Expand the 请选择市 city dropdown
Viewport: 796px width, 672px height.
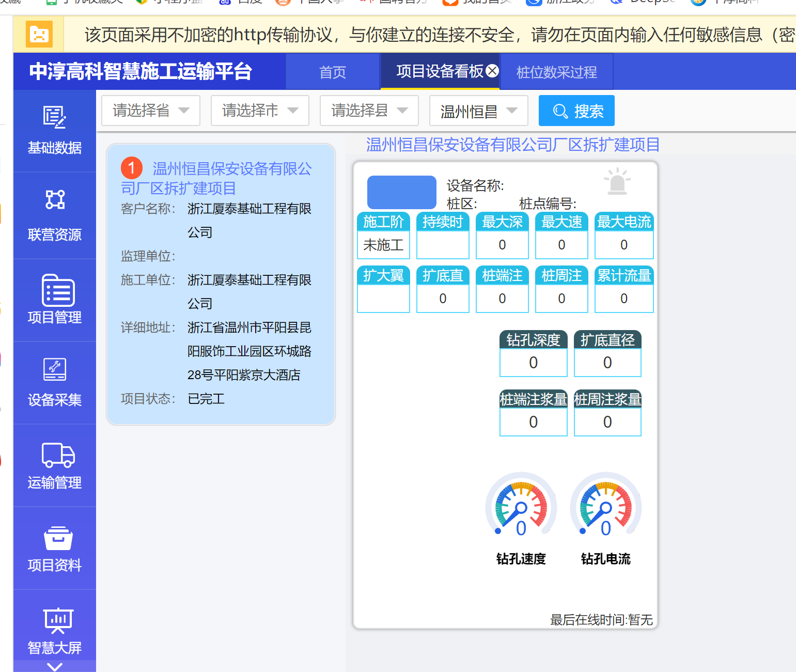[260, 111]
